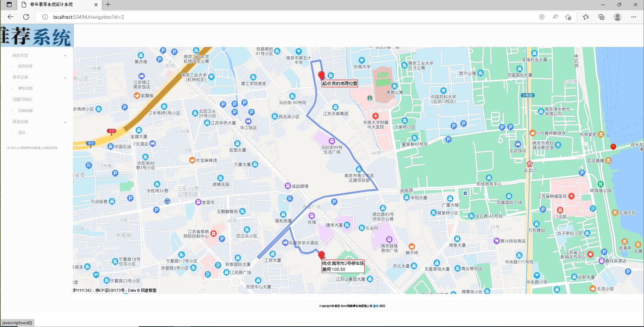The image size is (644, 327).
Task: Click the 凤凰京华大酒店 hotel icon
Action: (285, 243)
